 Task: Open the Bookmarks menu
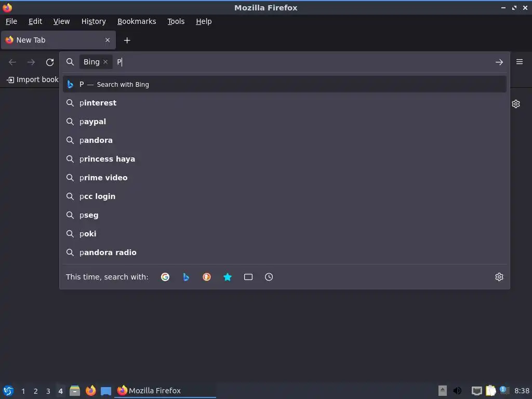point(137,21)
